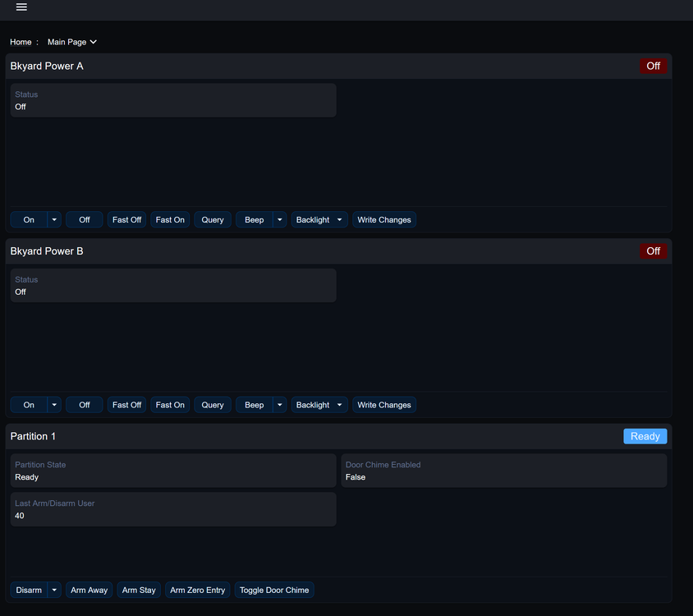Turn On Bkyard Power A
This screenshot has width=693, height=616.
point(29,220)
